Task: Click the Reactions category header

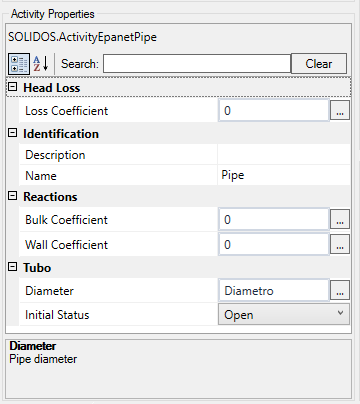Action: 50,197
